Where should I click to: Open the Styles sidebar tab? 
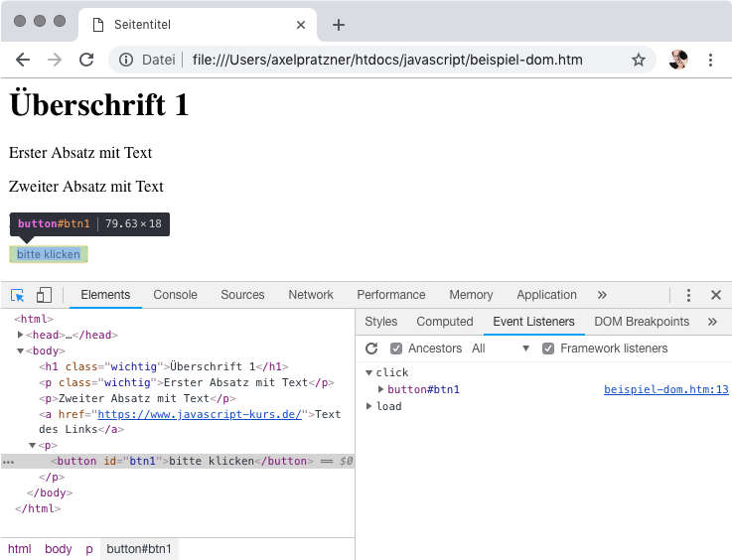(x=380, y=322)
